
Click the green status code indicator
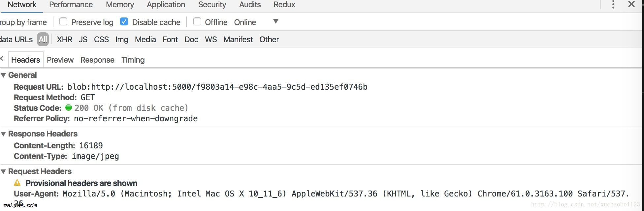[x=69, y=107]
